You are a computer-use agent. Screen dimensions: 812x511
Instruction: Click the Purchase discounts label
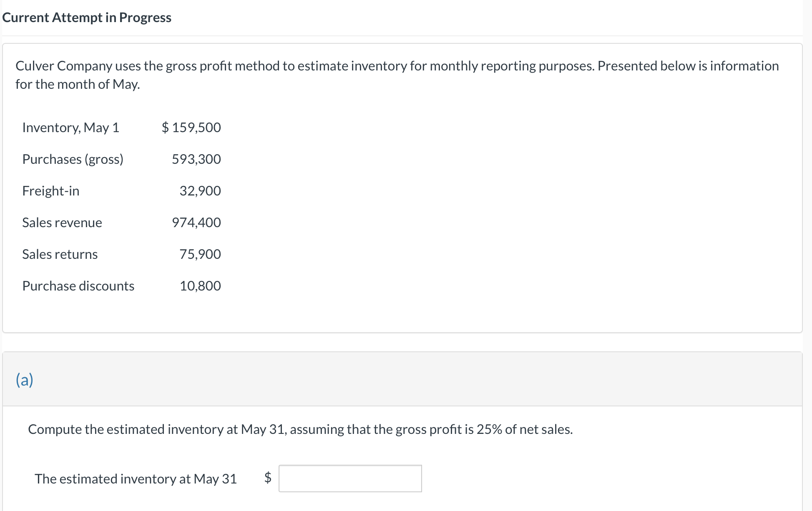tap(78, 286)
